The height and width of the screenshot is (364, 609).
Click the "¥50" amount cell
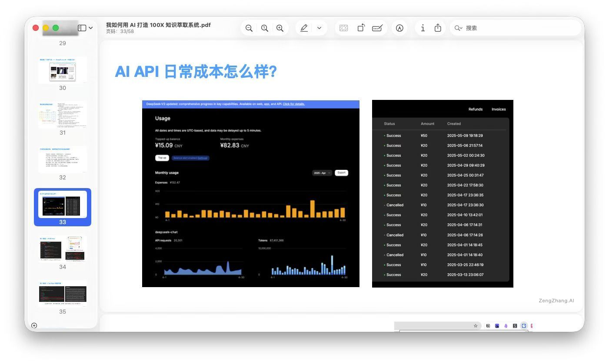click(x=424, y=136)
